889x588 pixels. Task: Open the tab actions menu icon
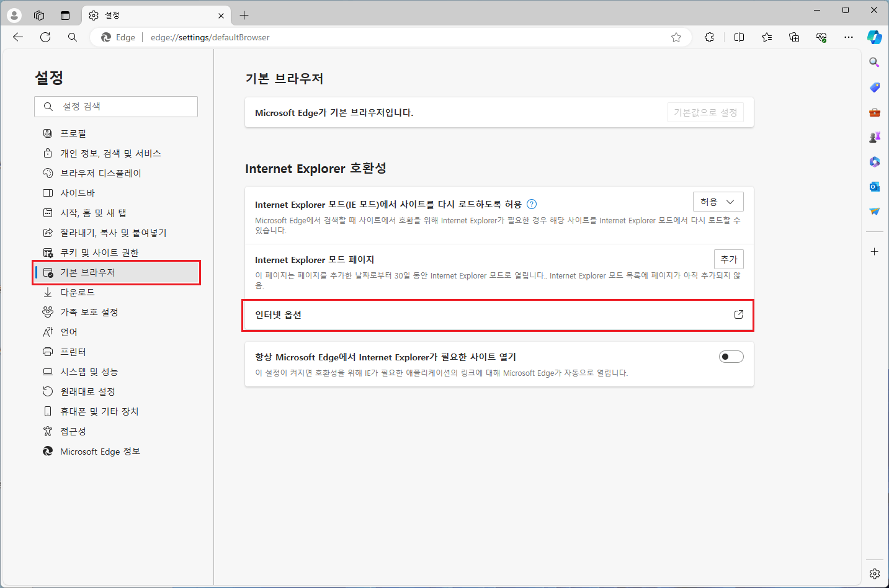click(x=65, y=16)
